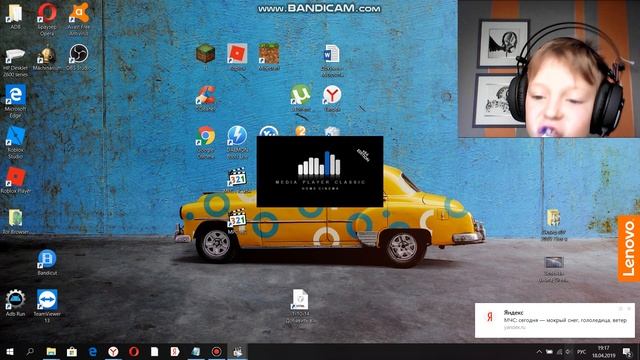This screenshot has width=640, height=360.
Task: Open Opera from the taskbar
Action: [x=134, y=351]
